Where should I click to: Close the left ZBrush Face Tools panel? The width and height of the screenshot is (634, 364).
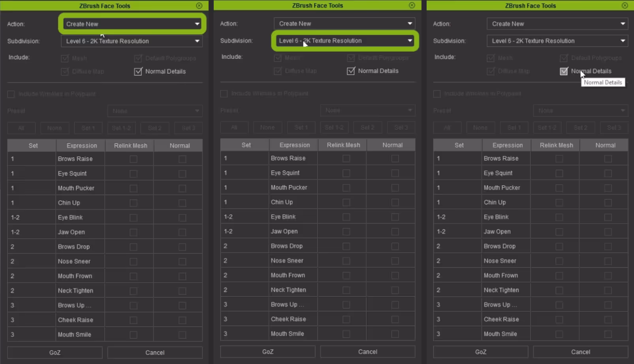pyautogui.click(x=199, y=6)
